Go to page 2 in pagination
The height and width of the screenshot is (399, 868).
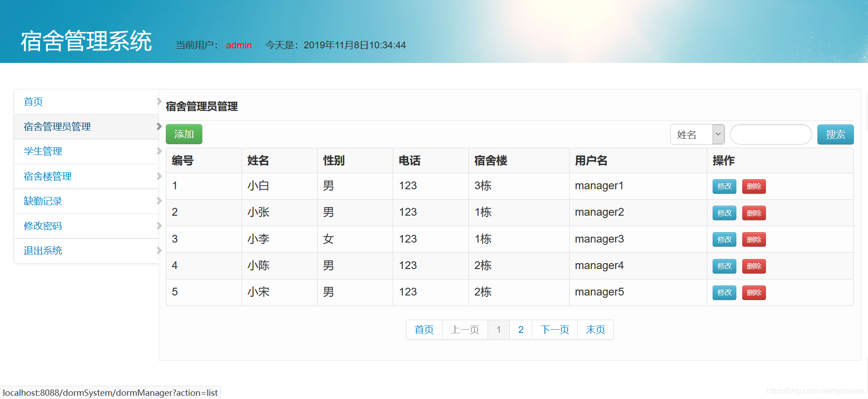521,330
